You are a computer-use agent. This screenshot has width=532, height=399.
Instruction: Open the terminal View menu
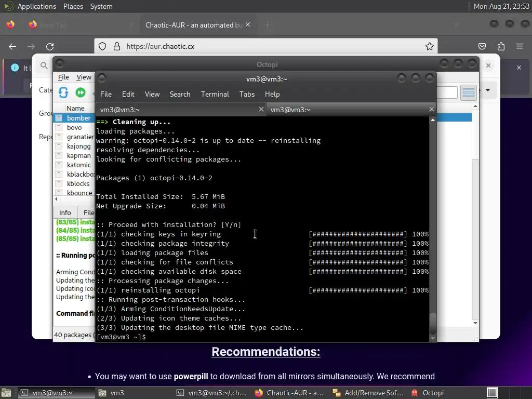[x=152, y=95]
